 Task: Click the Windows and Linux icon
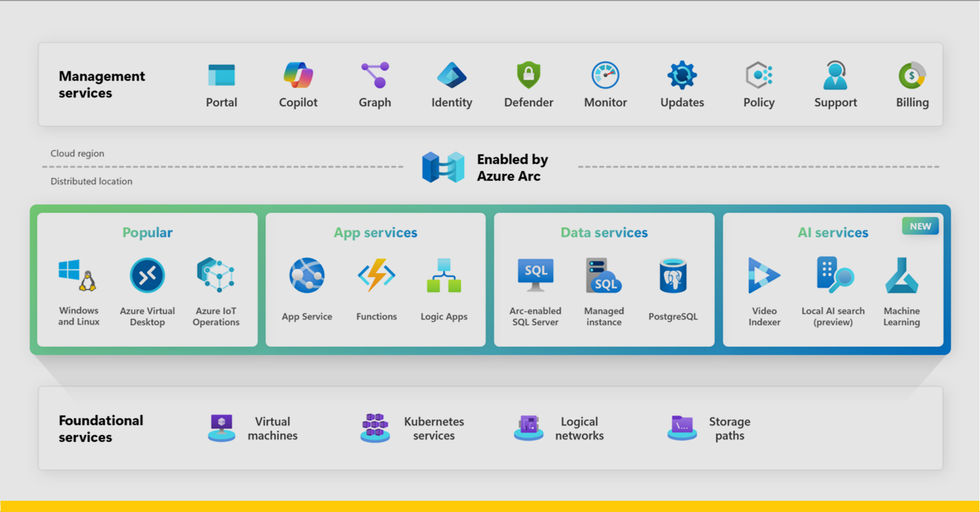click(78, 275)
